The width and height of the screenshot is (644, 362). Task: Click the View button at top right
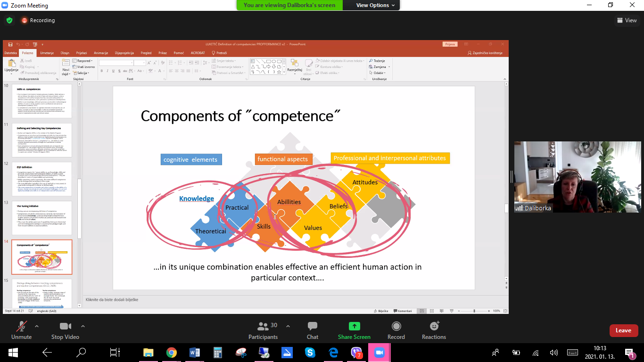click(x=627, y=20)
